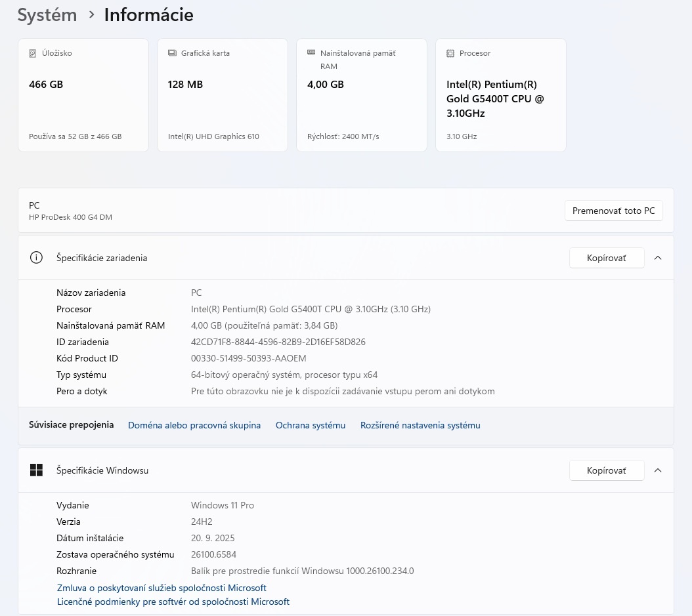Open Rozšírené nastavenia systému link
This screenshot has width=692, height=616.
pyautogui.click(x=420, y=425)
